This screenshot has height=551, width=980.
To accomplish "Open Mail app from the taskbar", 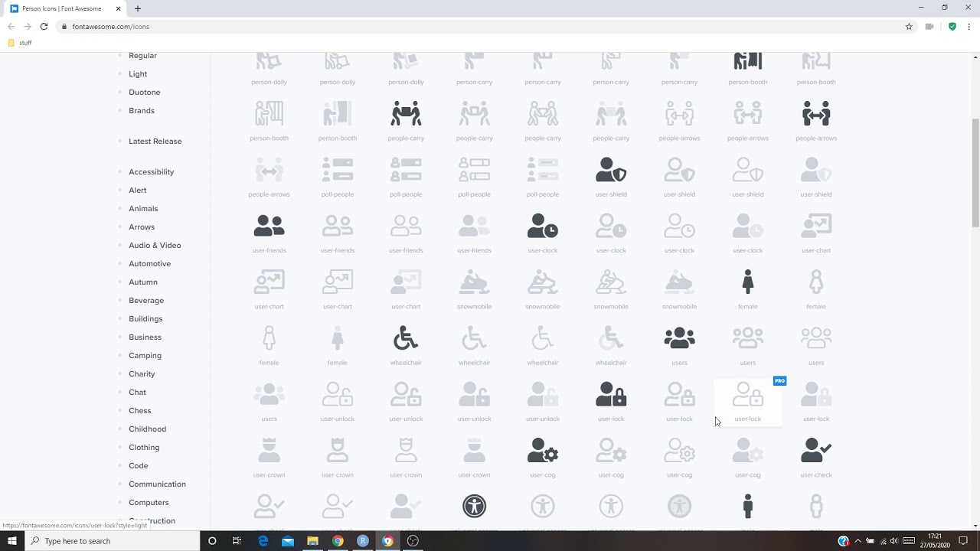I will click(x=288, y=541).
